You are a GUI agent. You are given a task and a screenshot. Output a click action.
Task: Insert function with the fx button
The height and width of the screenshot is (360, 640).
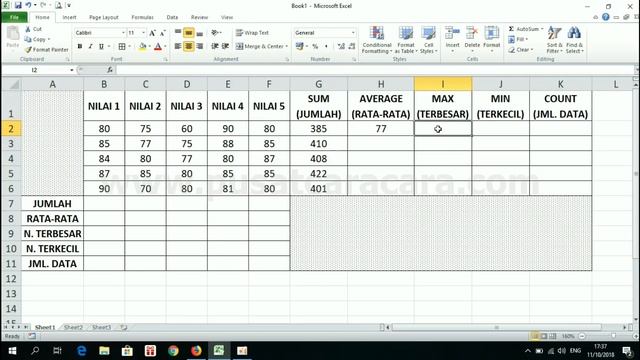pos(110,70)
